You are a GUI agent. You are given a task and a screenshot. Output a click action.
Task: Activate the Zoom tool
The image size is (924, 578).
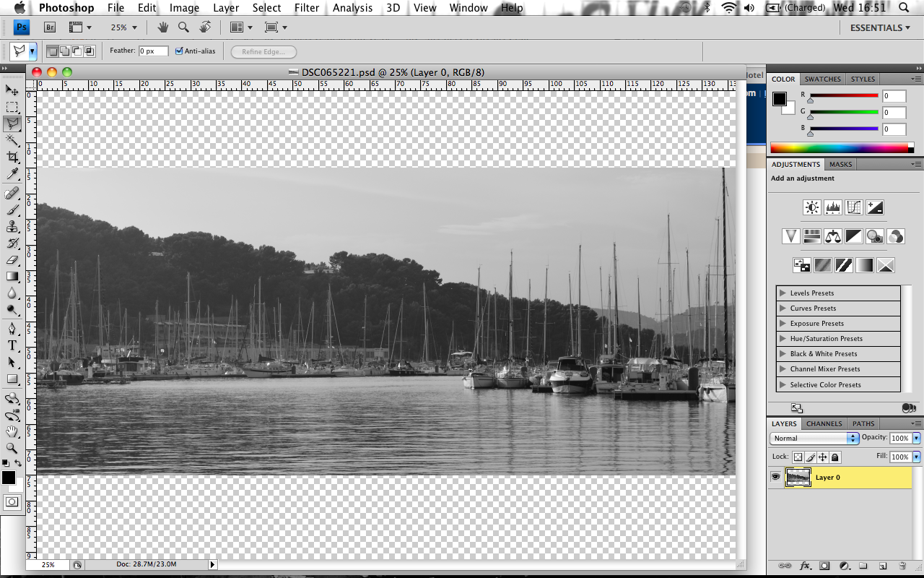(x=12, y=449)
